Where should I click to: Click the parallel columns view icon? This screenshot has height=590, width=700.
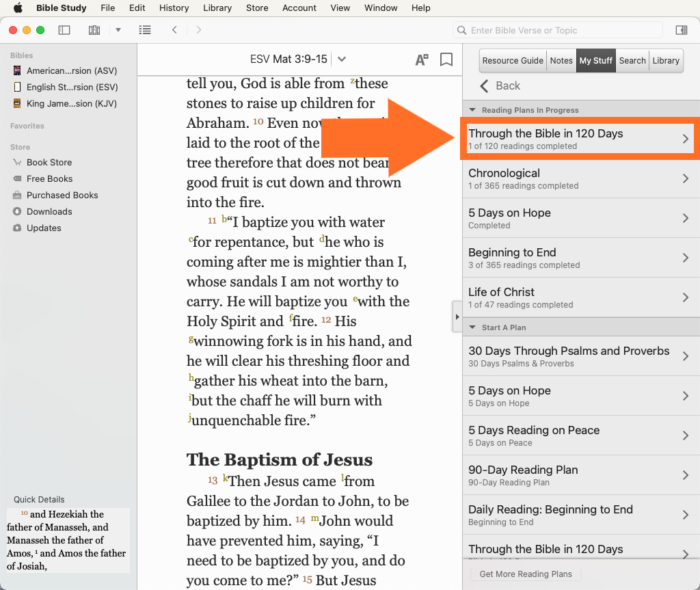(x=94, y=30)
